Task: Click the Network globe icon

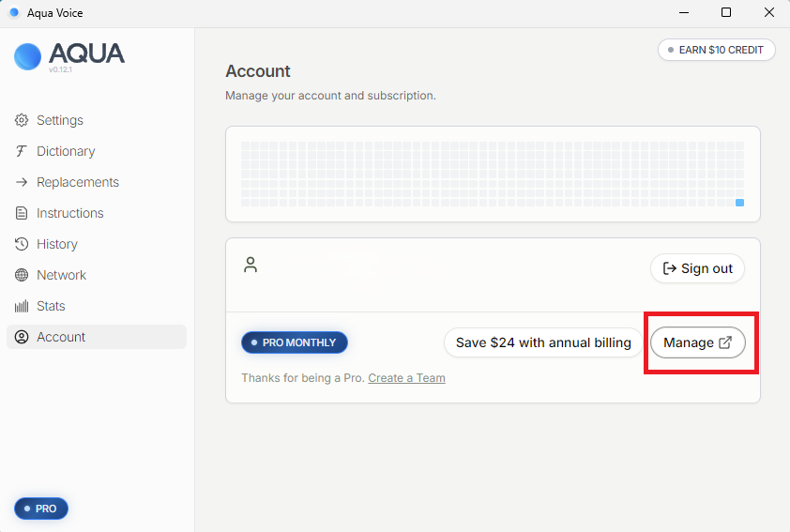Action: coord(22,275)
